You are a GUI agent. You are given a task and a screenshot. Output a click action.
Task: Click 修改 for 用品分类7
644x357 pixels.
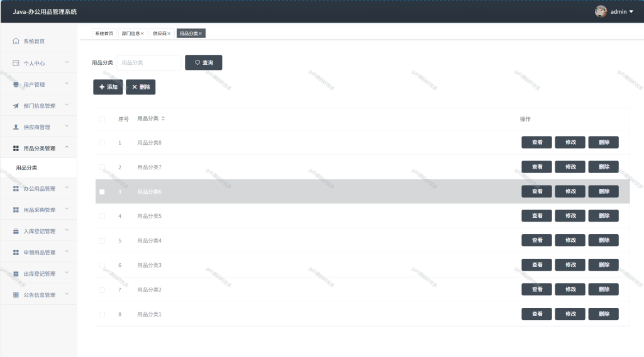pos(570,167)
